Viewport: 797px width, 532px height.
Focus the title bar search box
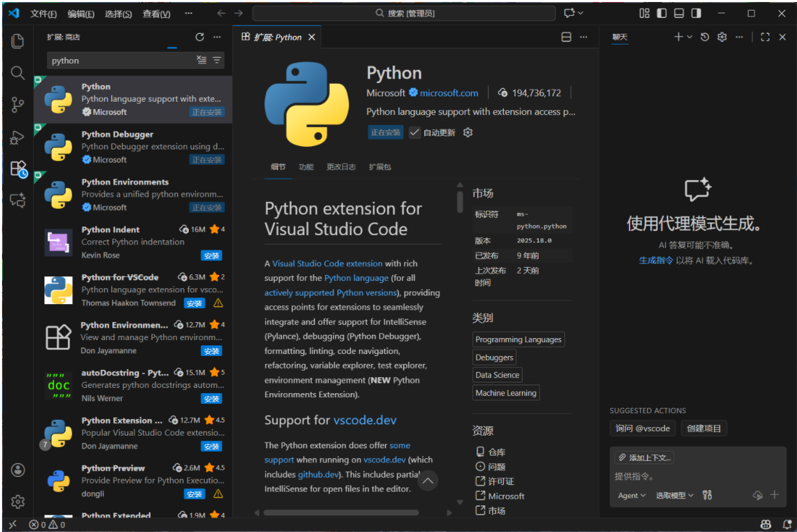[404, 13]
